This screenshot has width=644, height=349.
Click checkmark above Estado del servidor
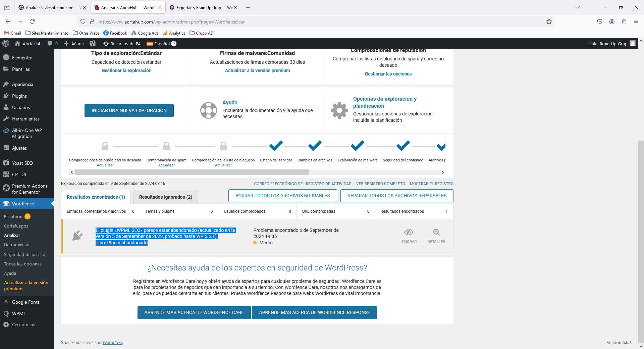coord(276,146)
